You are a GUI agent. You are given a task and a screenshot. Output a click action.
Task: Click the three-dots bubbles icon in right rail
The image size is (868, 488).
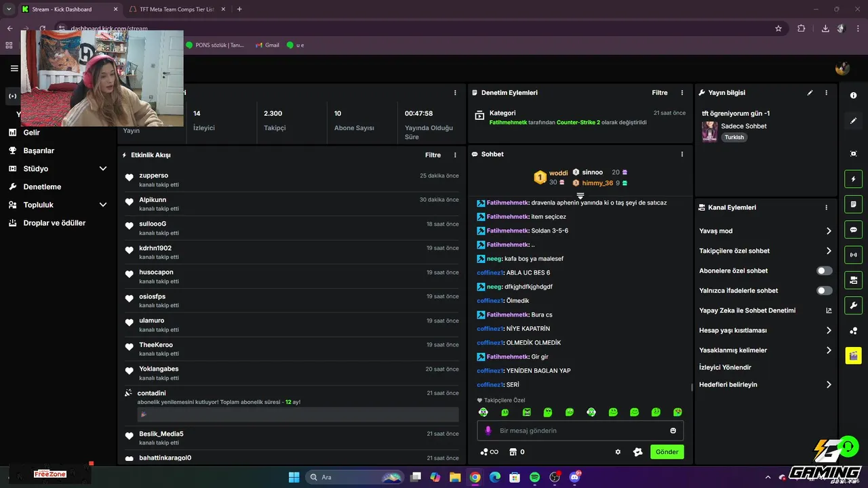tap(853, 331)
